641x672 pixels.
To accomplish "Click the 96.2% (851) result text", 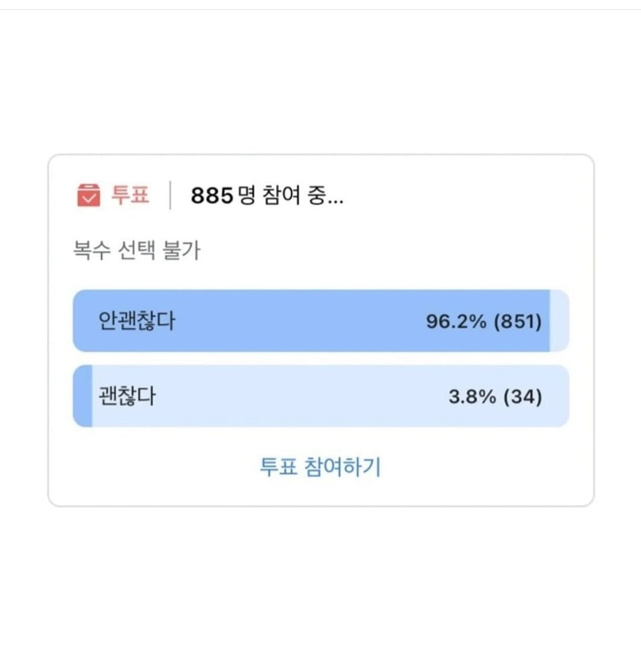I will tap(485, 322).
